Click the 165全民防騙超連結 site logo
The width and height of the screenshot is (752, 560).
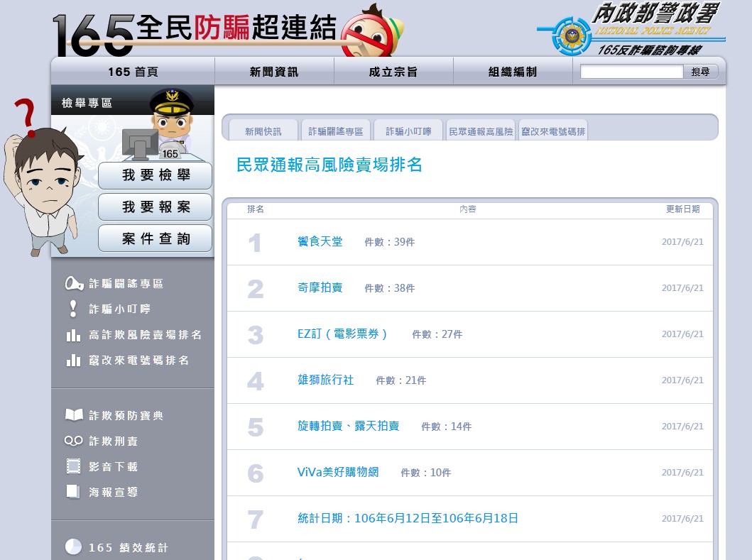click(195, 33)
